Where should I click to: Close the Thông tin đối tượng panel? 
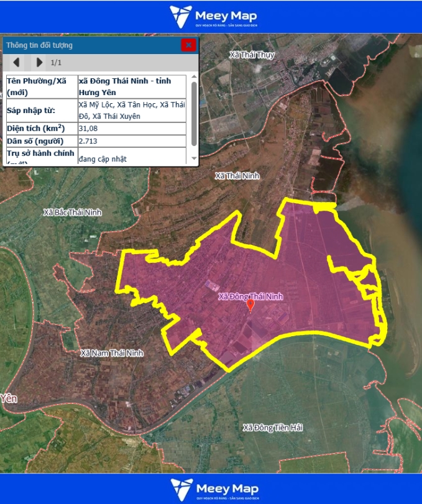(x=188, y=45)
